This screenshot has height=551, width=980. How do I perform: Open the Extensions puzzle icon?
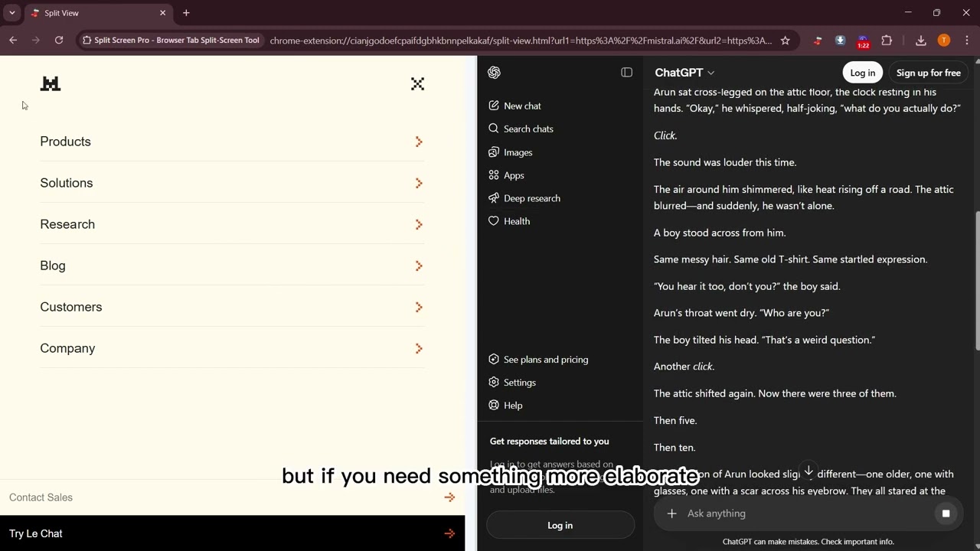[887, 41]
